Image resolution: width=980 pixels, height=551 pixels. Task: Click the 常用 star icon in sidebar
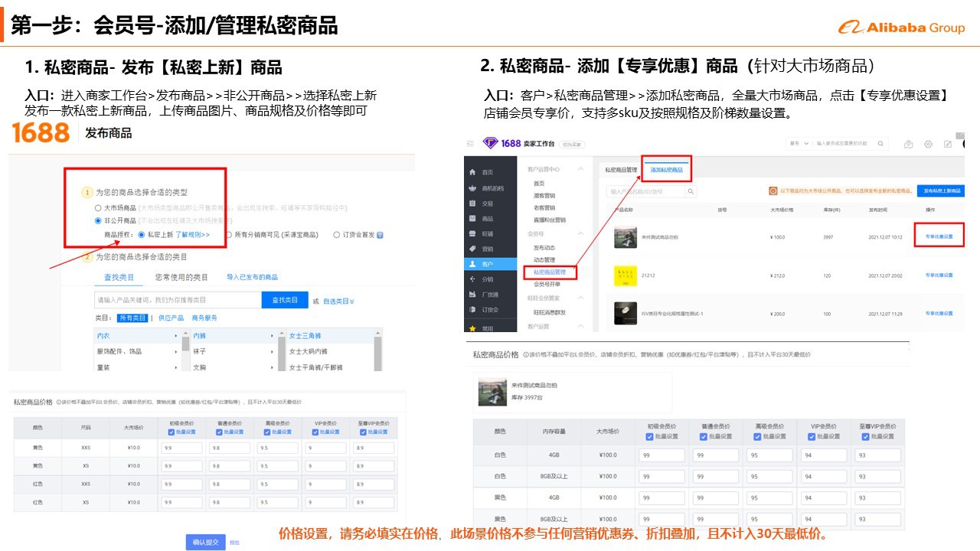472,328
